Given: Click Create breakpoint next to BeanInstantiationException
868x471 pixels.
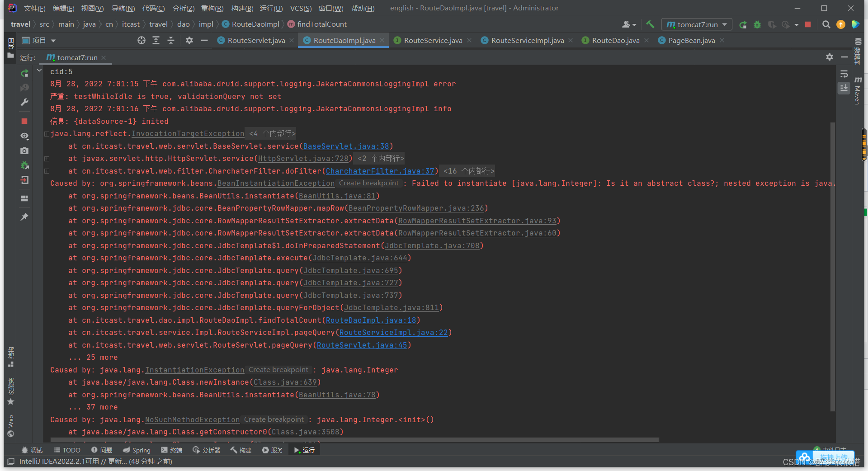Looking at the screenshot, I should point(369,183).
